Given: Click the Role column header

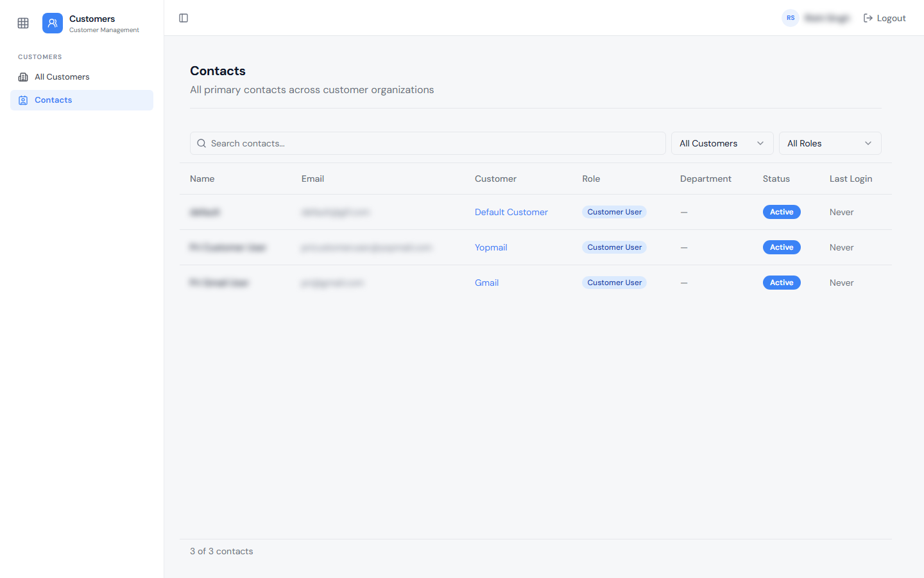Looking at the screenshot, I should click(x=591, y=179).
